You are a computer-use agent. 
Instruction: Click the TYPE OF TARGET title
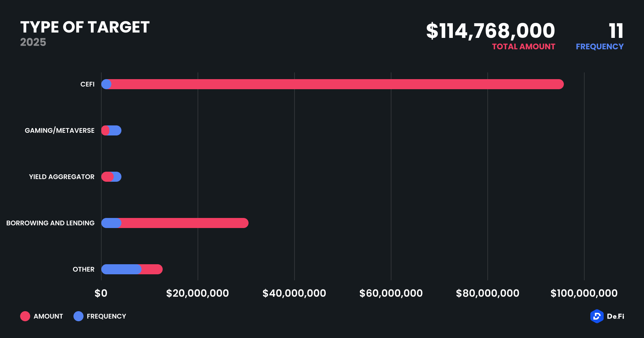tap(85, 27)
